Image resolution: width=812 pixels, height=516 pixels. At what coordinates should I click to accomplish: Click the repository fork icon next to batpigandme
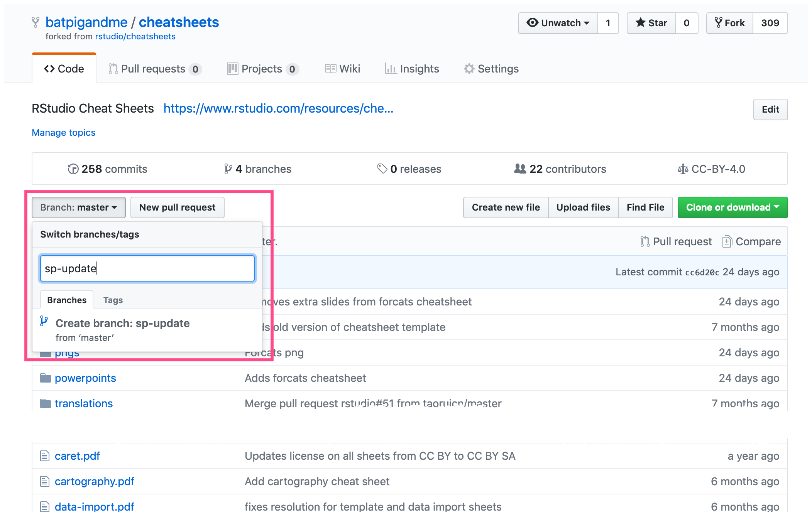click(36, 22)
